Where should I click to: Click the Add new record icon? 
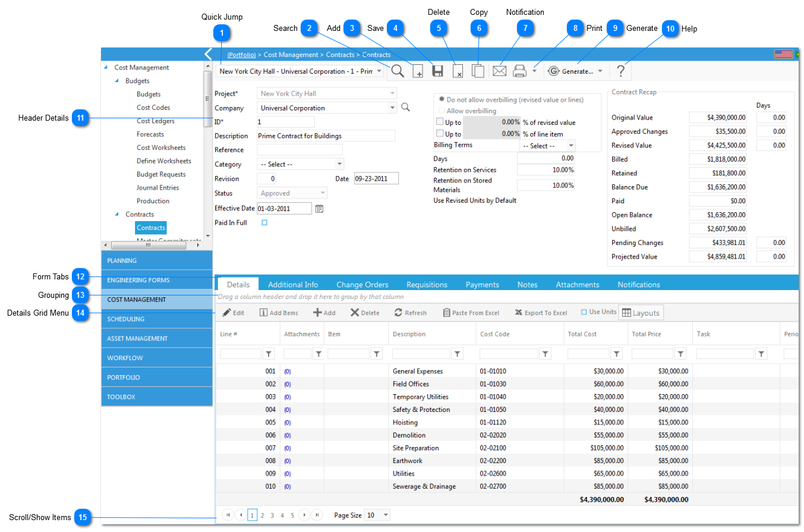418,71
